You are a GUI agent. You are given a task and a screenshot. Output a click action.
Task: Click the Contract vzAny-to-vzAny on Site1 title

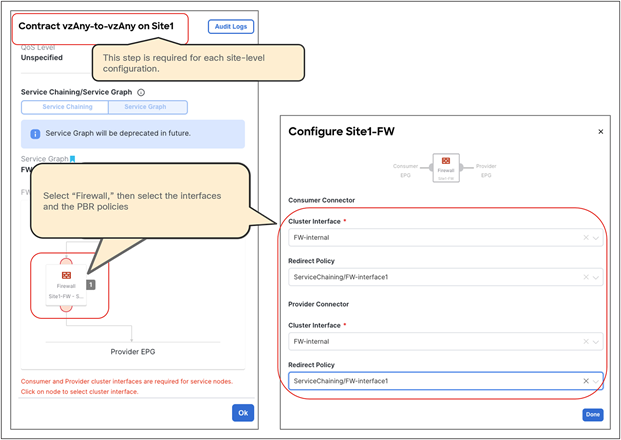pos(96,26)
